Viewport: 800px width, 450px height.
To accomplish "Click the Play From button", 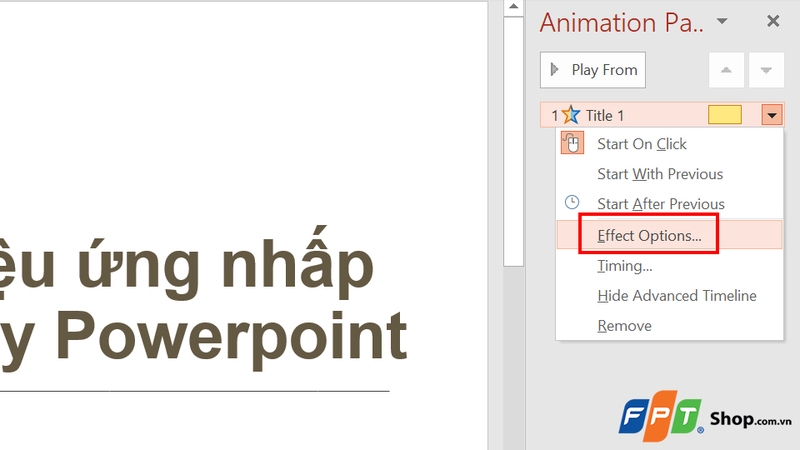I will pos(593,70).
